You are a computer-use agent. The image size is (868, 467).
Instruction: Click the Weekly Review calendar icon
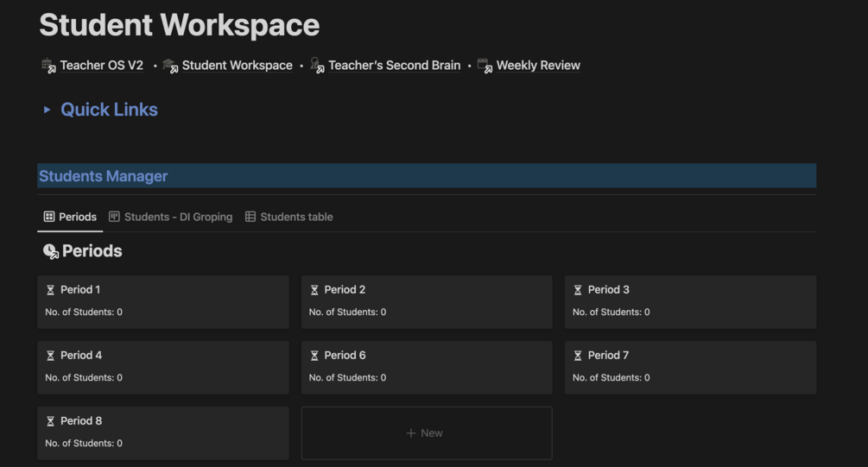(485, 66)
